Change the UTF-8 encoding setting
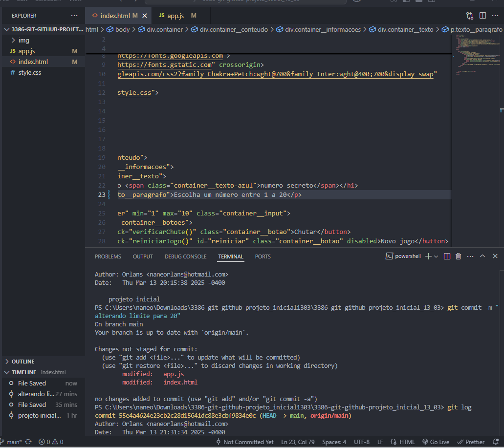The height and width of the screenshot is (448, 504). point(362,442)
